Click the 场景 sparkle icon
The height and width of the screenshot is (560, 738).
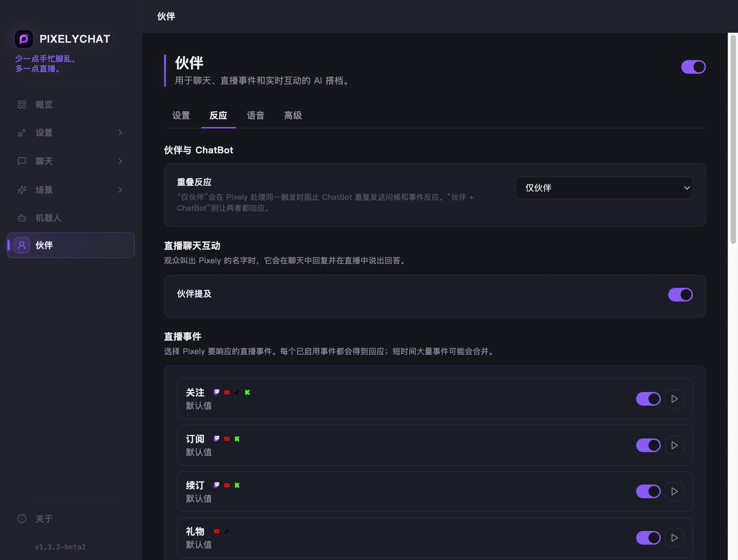coord(22,190)
